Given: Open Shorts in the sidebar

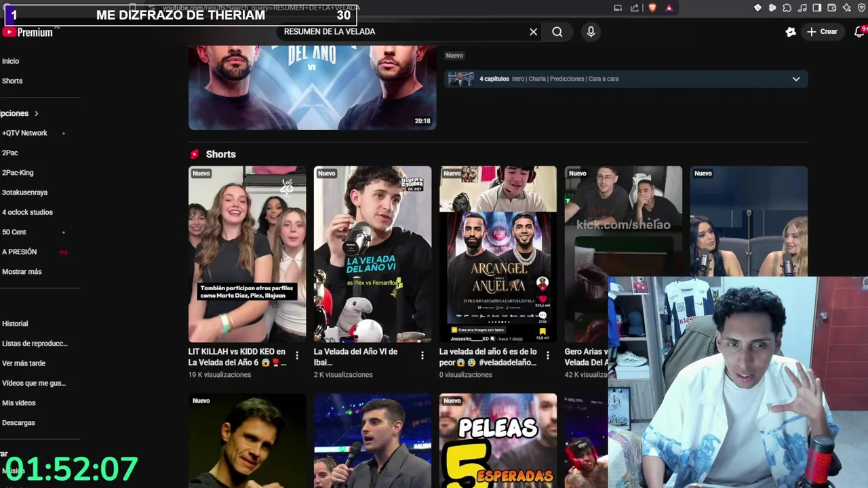Looking at the screenshot, I should click(12, 81).
